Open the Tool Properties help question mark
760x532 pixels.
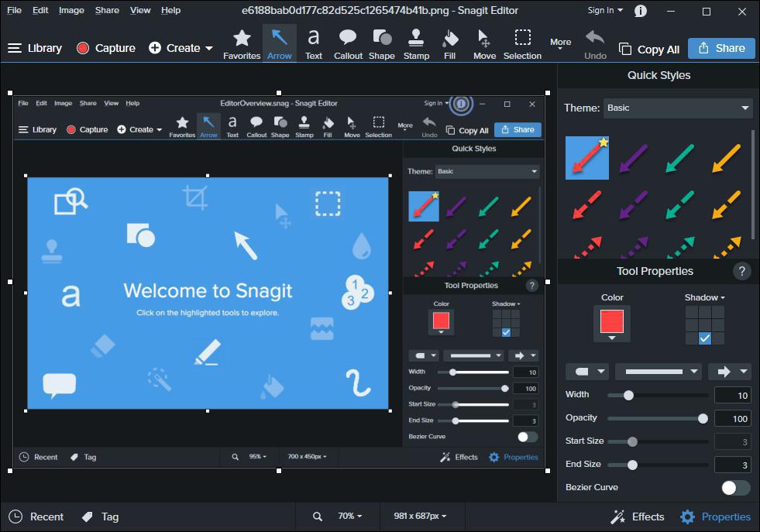[741, 271]
